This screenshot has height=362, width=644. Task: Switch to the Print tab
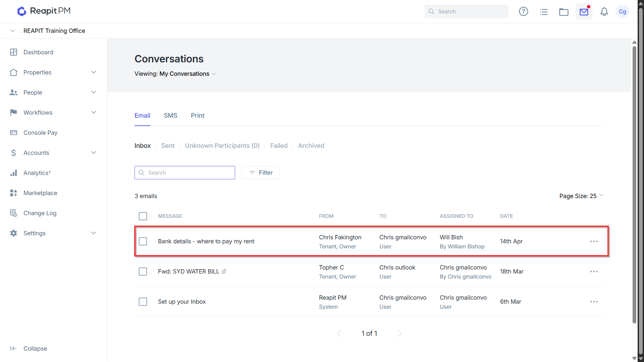point(198,116)
